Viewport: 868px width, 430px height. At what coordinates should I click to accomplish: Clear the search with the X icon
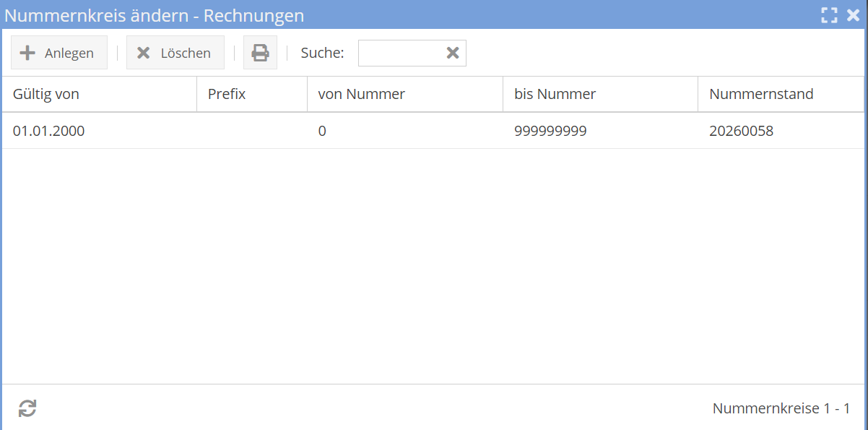453,53
